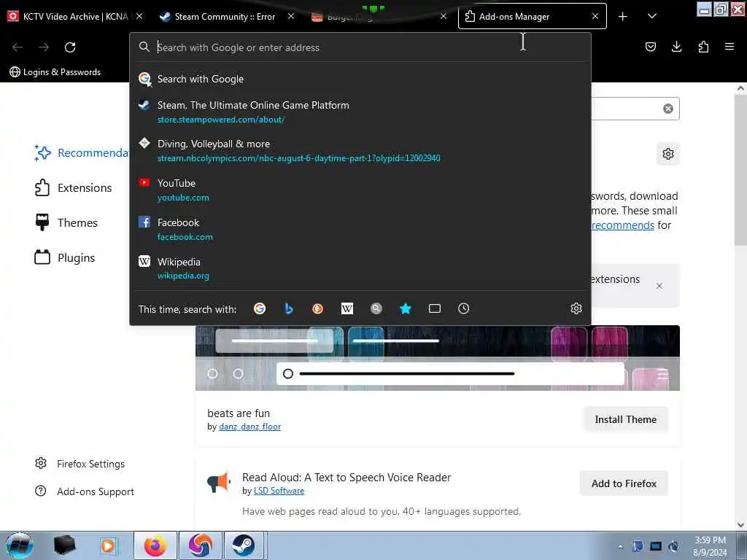
Task: Select Search with Google suggestion
Action: [x=360, y=79]
